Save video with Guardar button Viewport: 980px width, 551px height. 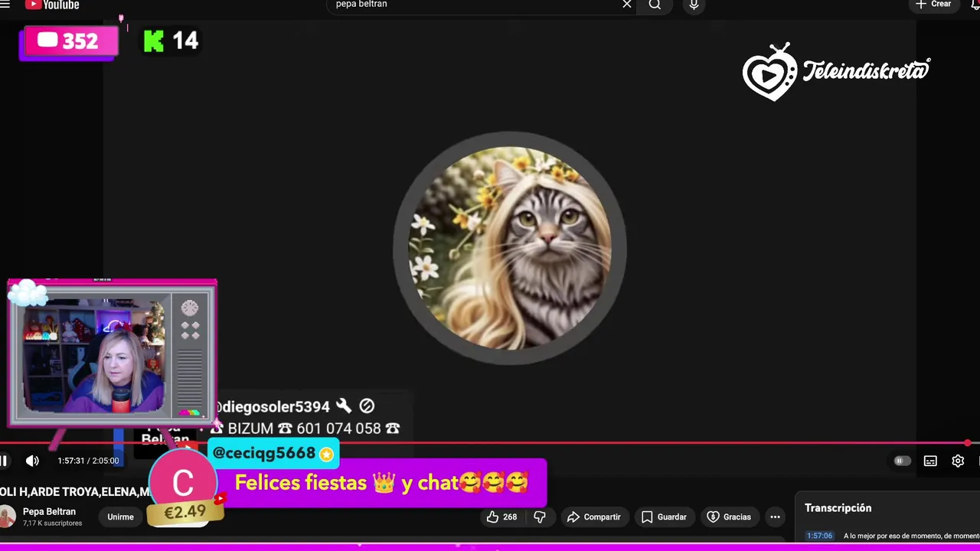tap(665, 517)
